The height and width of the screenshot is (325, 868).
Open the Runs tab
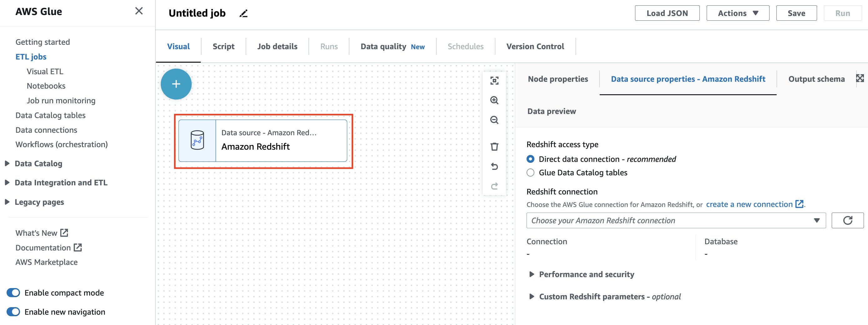click(x=329, y=46)
